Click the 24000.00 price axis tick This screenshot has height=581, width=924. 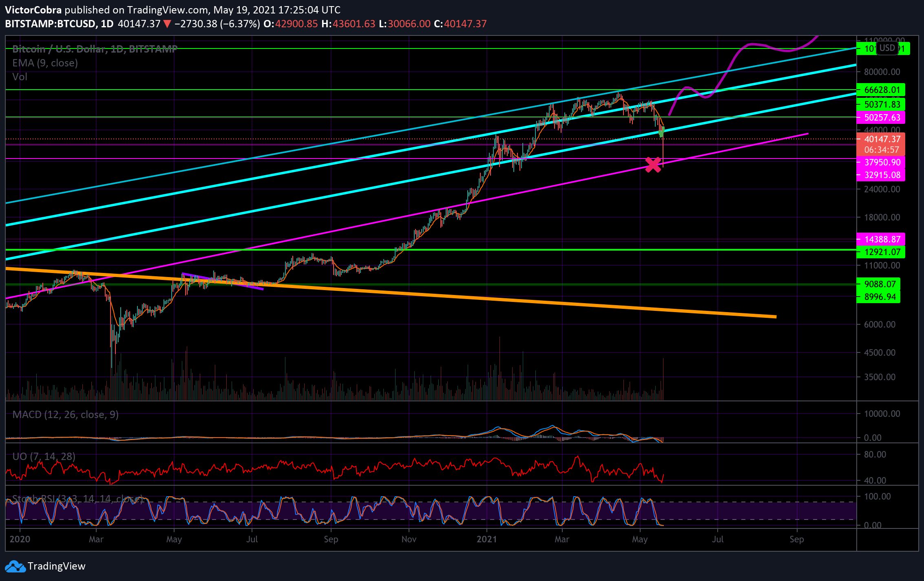882,189
